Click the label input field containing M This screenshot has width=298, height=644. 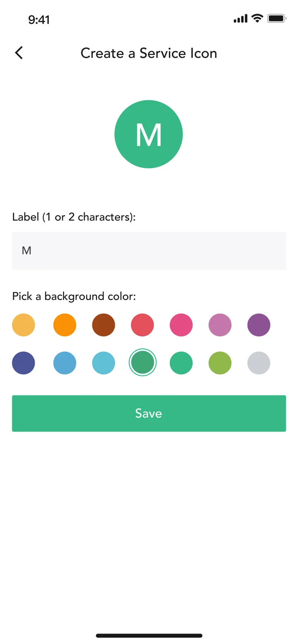[149, 250]
